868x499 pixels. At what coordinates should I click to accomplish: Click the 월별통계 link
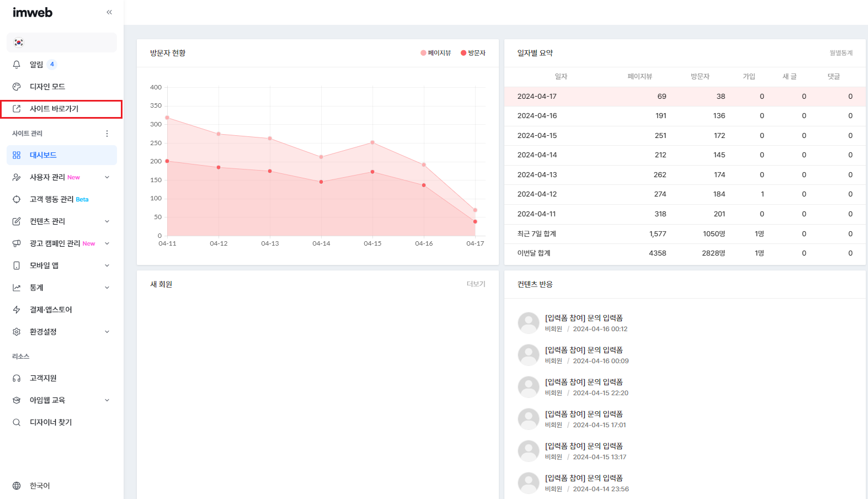coord(841,53)
